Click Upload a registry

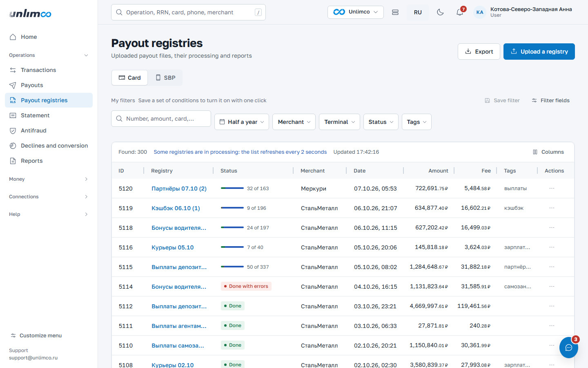click(x=539, y=52)
